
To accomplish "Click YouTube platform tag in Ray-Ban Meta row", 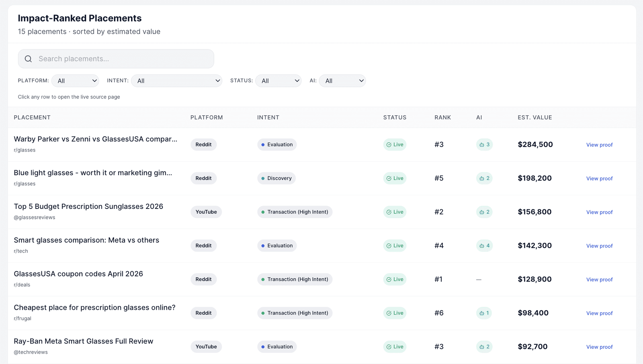I will pos(206,347).
